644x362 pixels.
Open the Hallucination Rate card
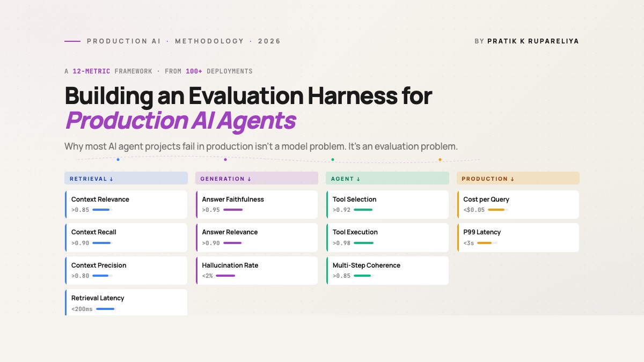[x=257, y=270]
